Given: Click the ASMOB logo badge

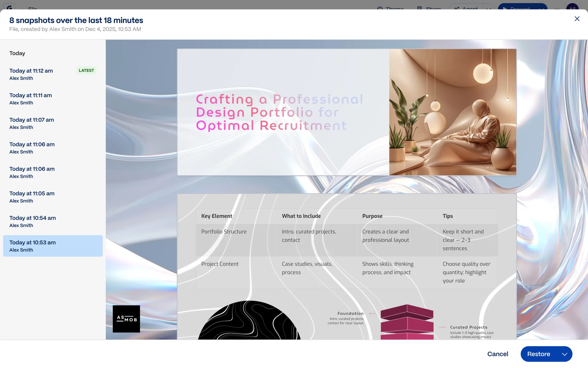Looking at the screenshot, I should tap(126, 319).
